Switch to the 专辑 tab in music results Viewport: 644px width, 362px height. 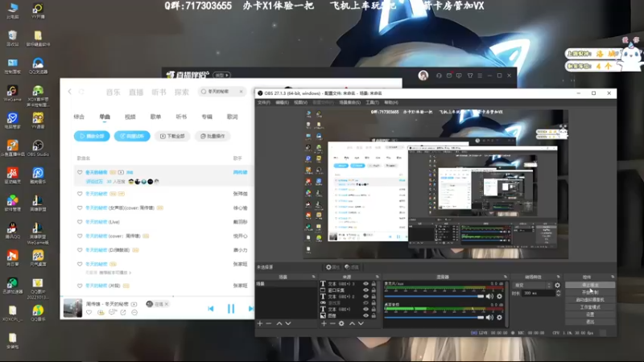click(x=207, y=117)
